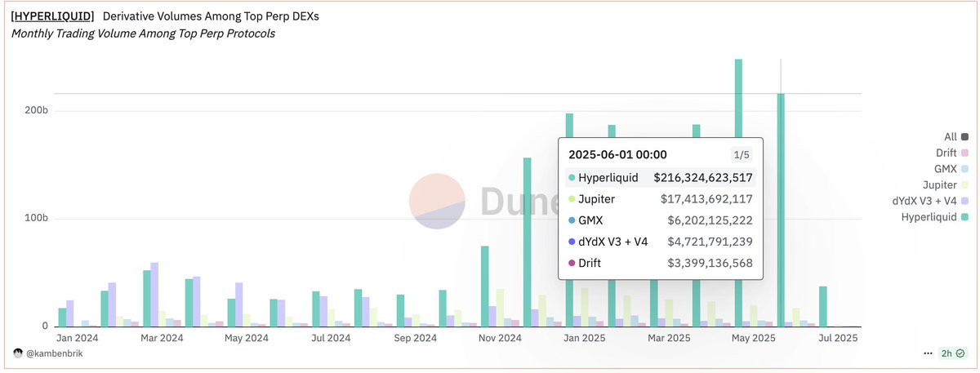Click the dYdX V3 + V4 tooltip row

click(661, 242)
